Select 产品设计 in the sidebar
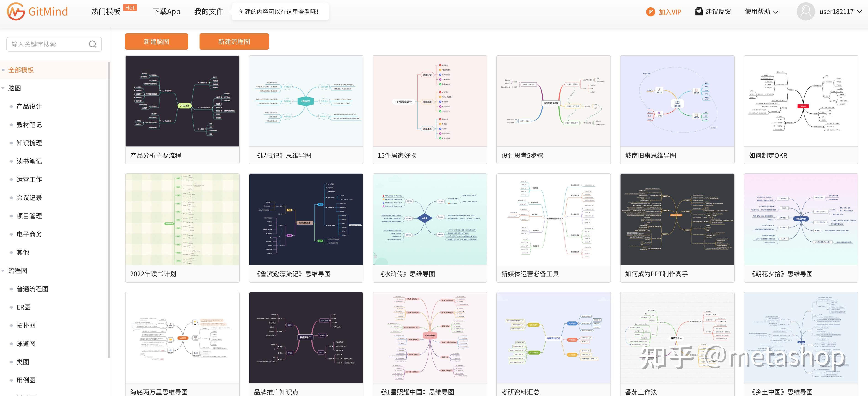Viewport: 868px width, 396px height. click(29, 106)
